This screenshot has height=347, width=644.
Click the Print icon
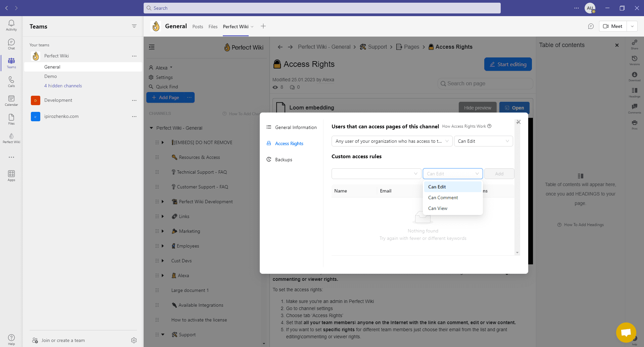[635, 125]
